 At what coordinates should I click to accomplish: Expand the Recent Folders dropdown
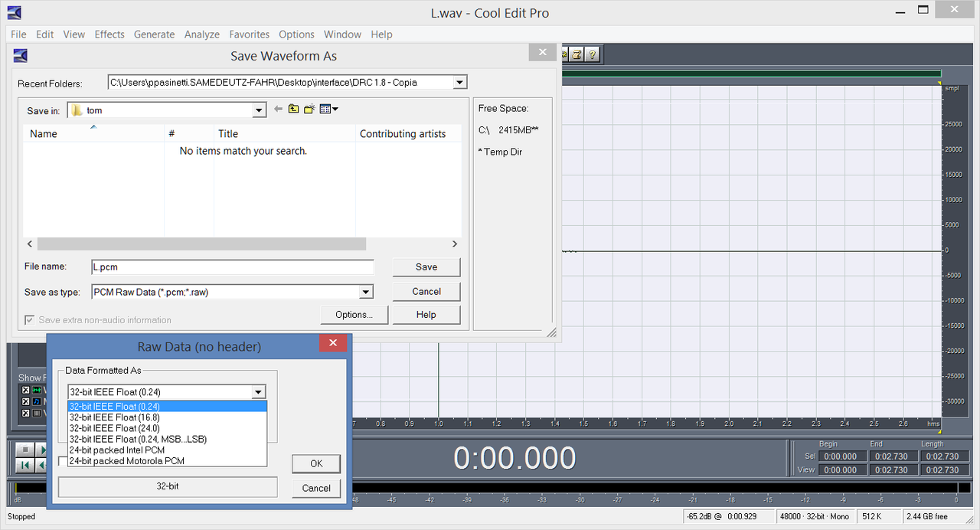click(x=459, y=82)
